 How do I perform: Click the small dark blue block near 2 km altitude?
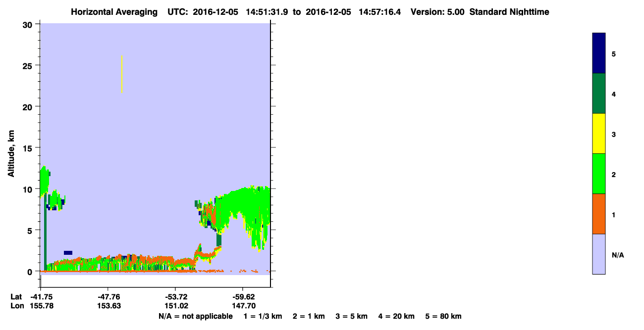pyautogui.click(x=68, y=253)
